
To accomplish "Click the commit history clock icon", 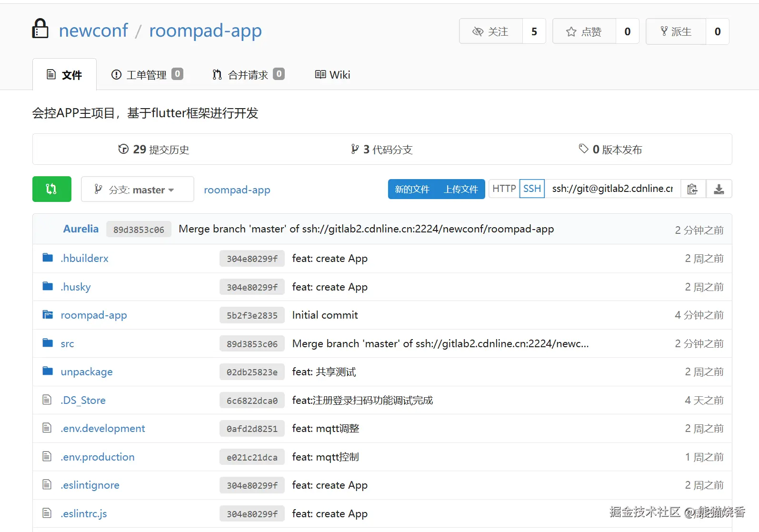I will (x=123, y=149).
